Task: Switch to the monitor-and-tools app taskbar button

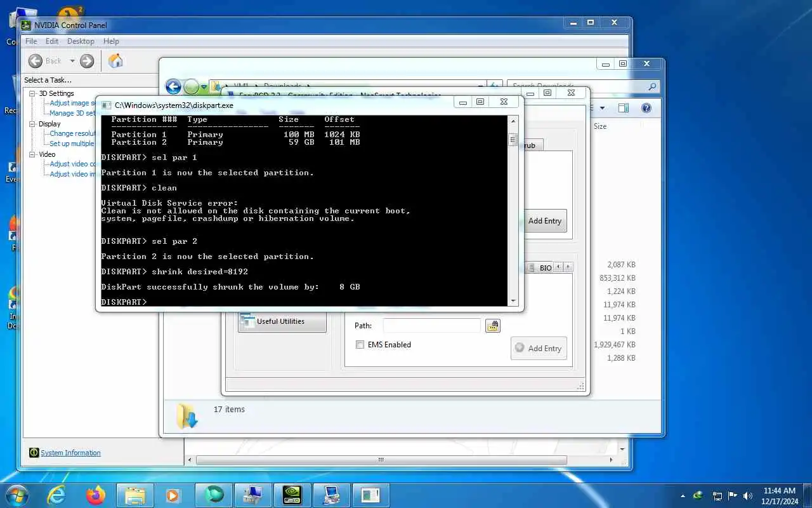Action: tap(253, 495)
